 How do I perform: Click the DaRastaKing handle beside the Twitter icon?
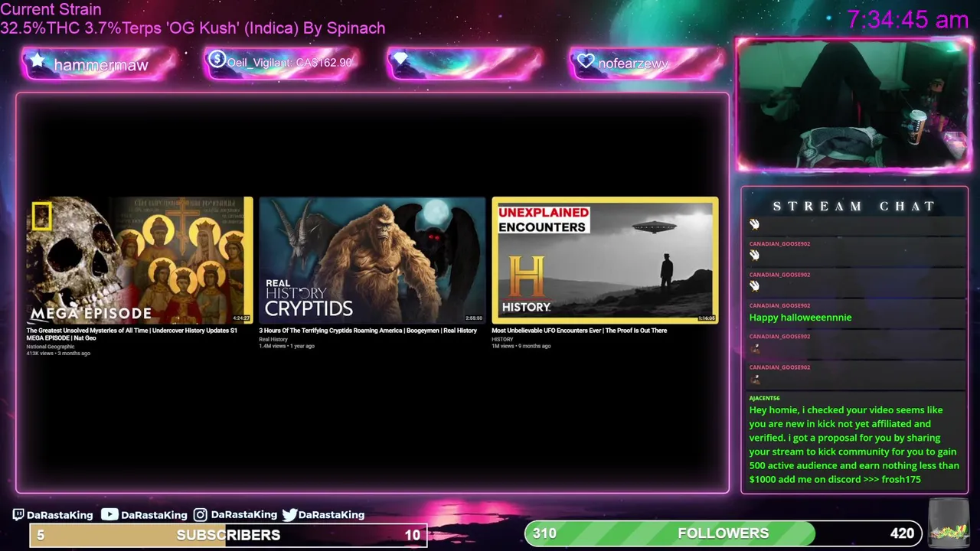332,515
